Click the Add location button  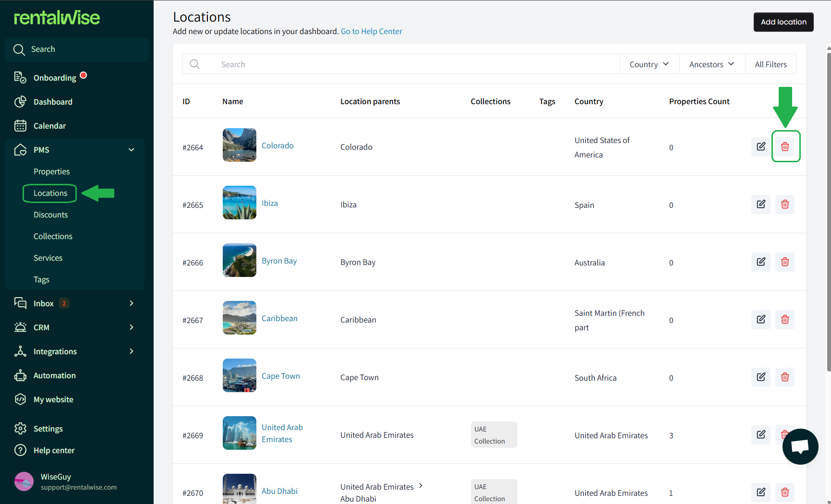(783, 22)
